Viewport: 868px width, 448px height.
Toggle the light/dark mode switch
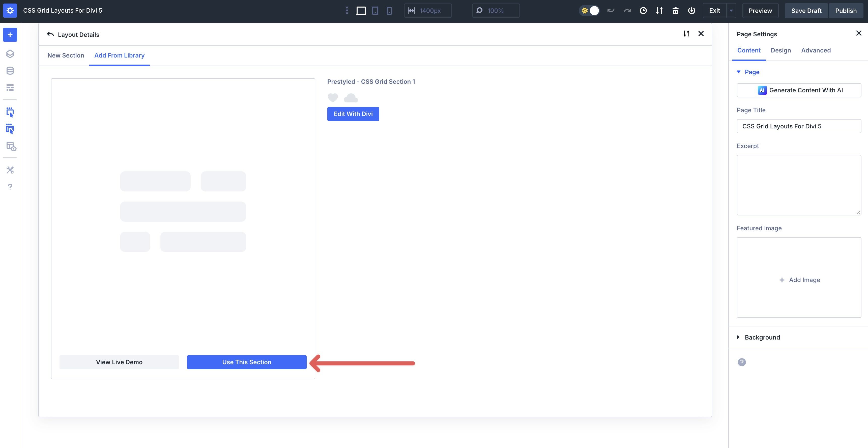pos(589,10)
